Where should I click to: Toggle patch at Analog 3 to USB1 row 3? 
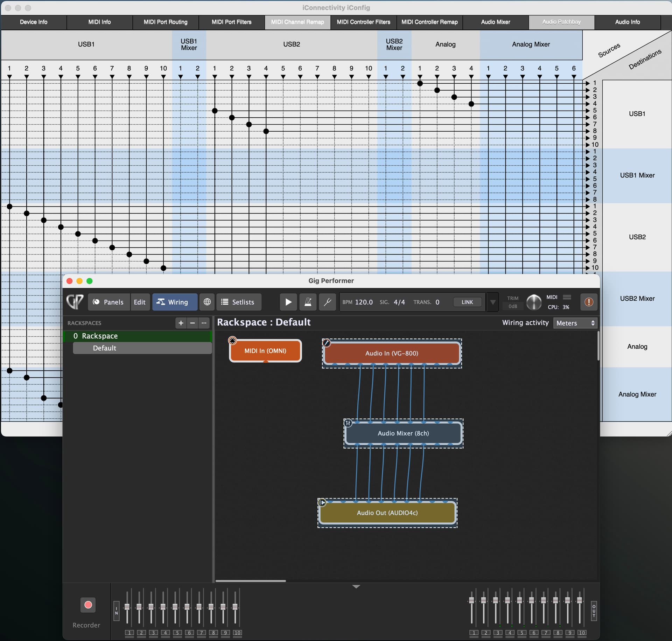(454, 97)
